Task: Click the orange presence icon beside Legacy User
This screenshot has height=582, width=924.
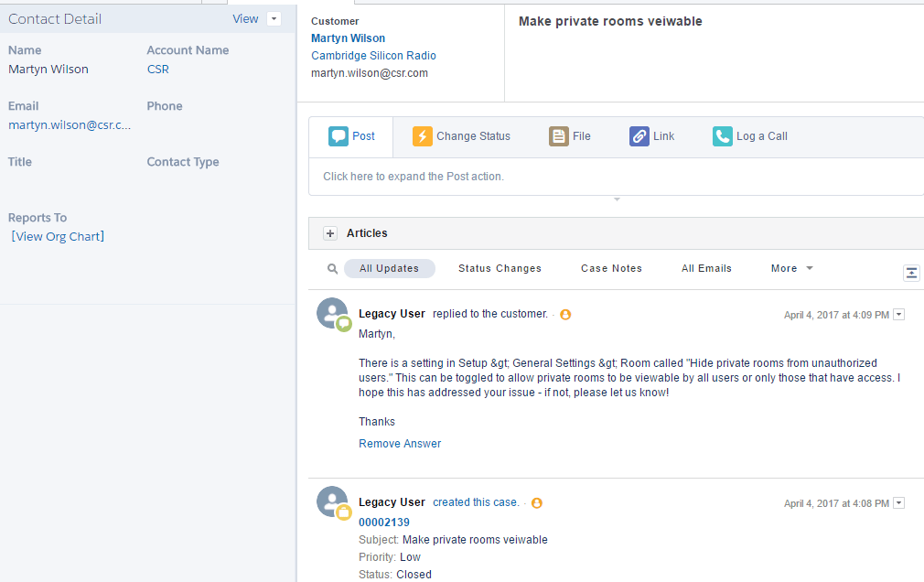Action: pyautogui.click(x=565, y=314)
